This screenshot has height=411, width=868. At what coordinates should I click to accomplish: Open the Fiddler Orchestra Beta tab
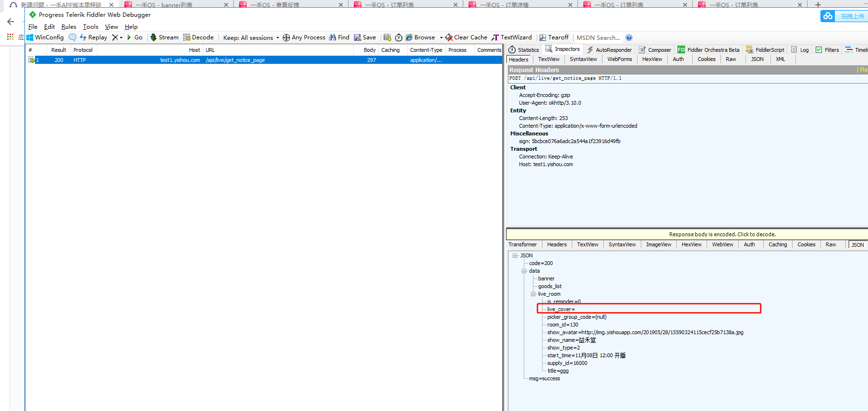click(x=709, y=50)
